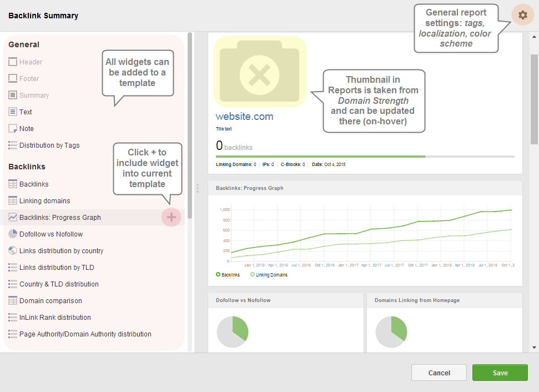Open the website.com link
The height and width of the screenshot is (392, 539).
tap(244, 117)
